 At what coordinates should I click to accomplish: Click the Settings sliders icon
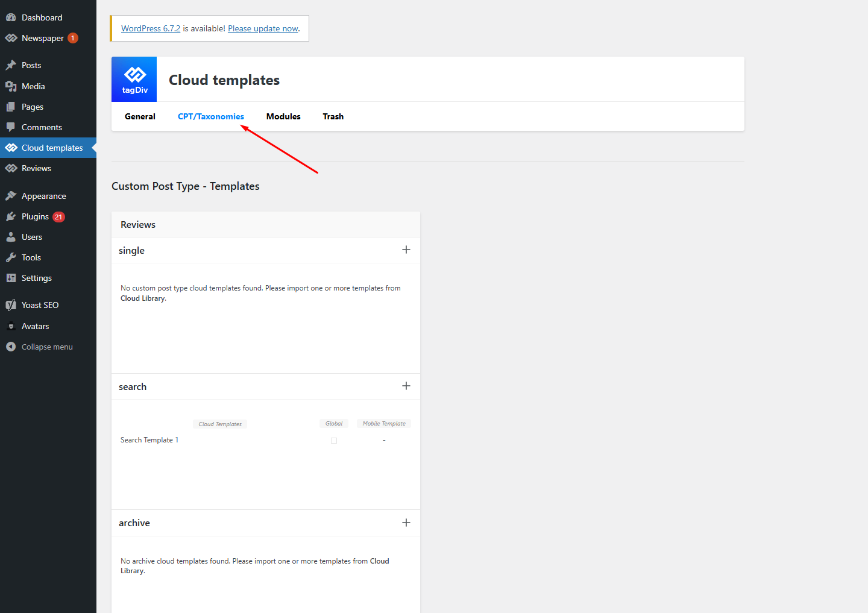pos(11,278)
